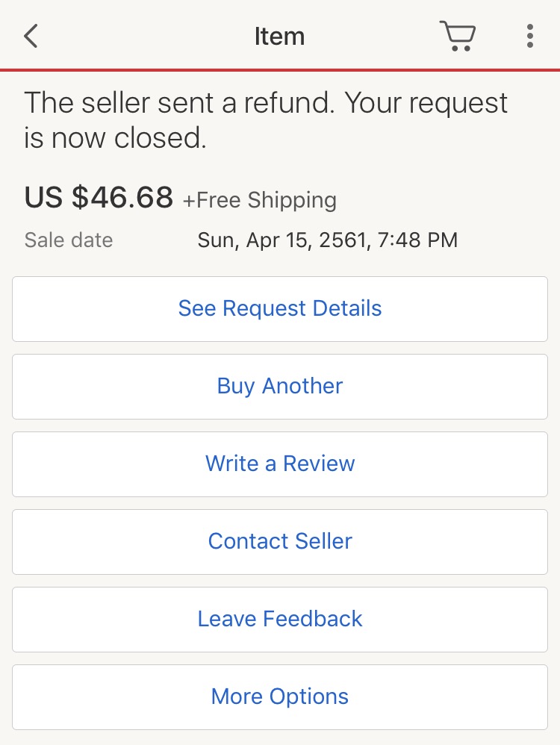The image size is (560, 745).
Task: Tap the +Free Shipping label
Action: tap(260, 200)
